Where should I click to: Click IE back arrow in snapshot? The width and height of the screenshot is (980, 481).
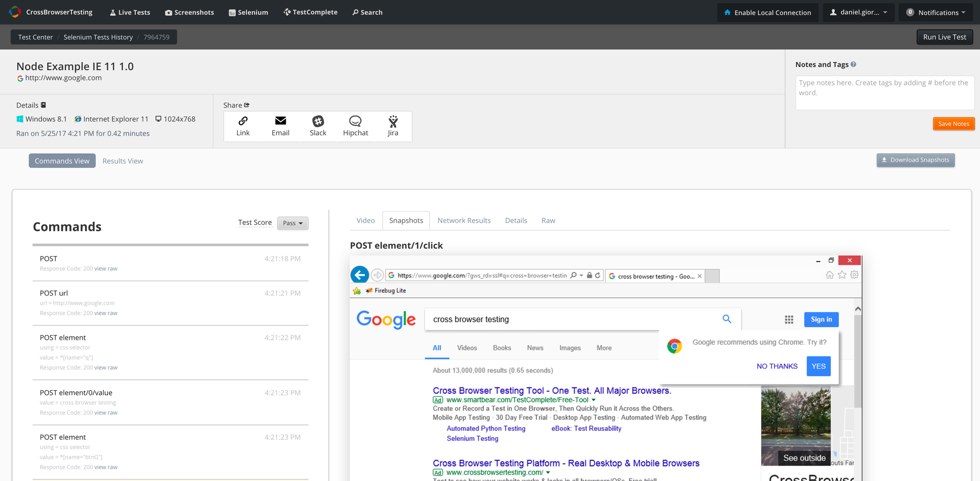[x=360, y=275]
